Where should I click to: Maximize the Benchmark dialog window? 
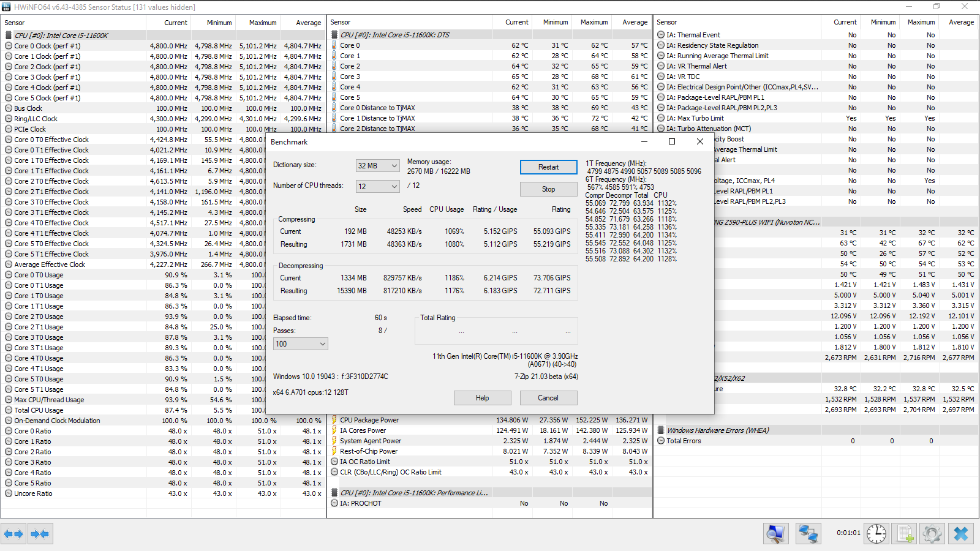click(672, 141)
